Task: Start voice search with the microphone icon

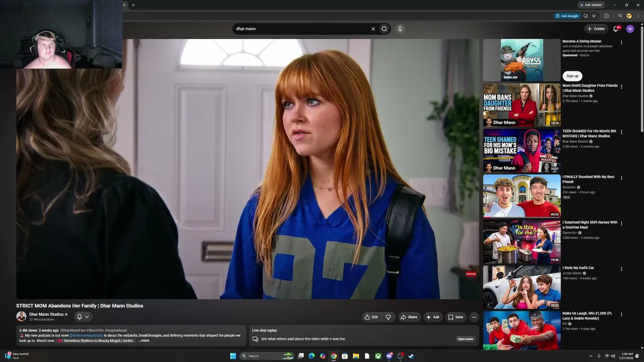Action: tap(400, 29)
